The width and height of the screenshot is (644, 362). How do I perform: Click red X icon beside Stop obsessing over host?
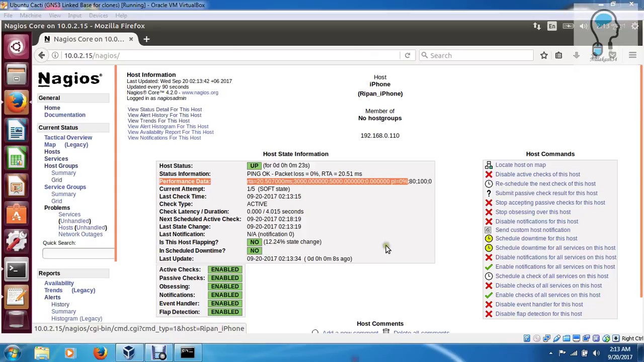tap(489, 212)
